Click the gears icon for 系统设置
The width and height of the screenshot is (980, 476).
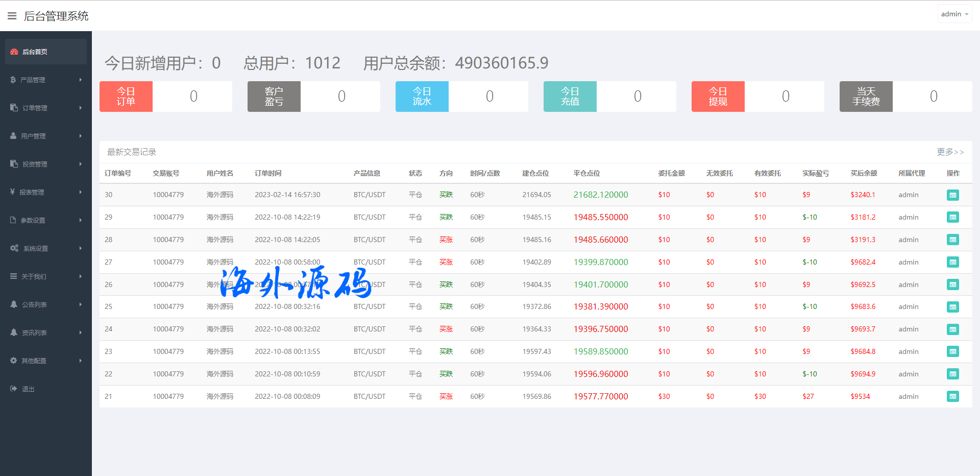pyautogui.click(x=14, y=248)
